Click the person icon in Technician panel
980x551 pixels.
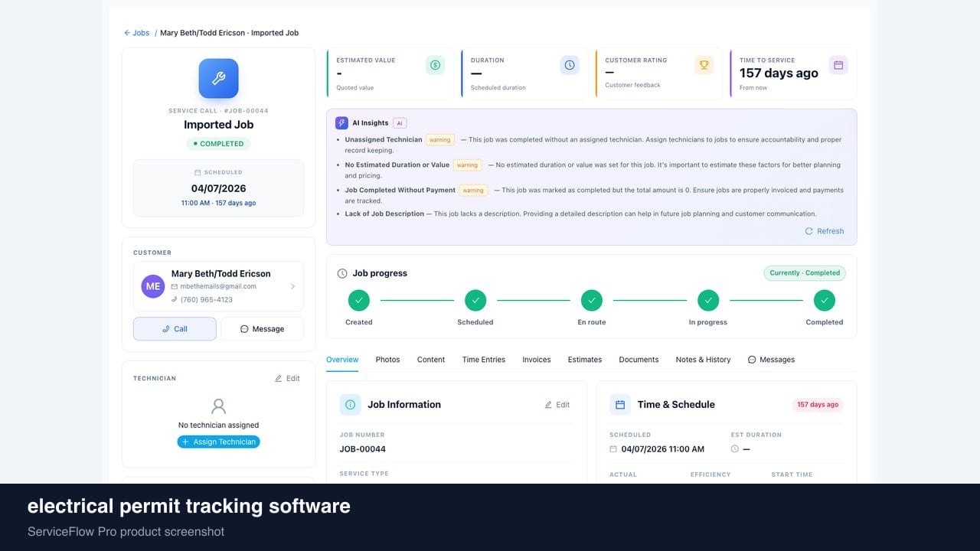(219, 406)
